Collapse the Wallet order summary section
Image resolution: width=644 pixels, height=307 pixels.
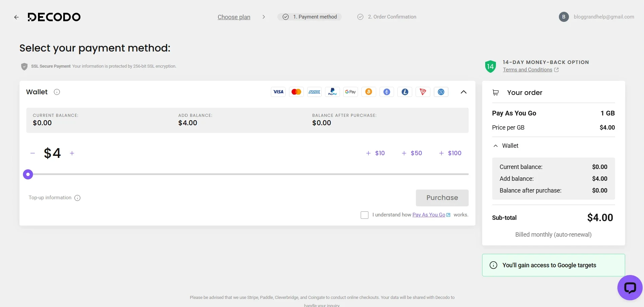[x=496, y=146]
